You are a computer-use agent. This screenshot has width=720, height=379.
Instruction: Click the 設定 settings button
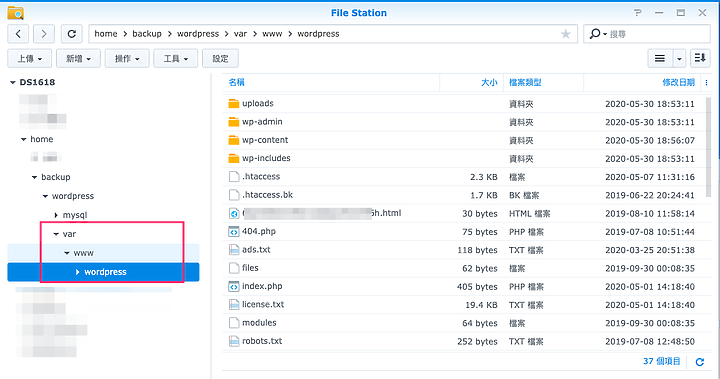[x=220, y=58]
